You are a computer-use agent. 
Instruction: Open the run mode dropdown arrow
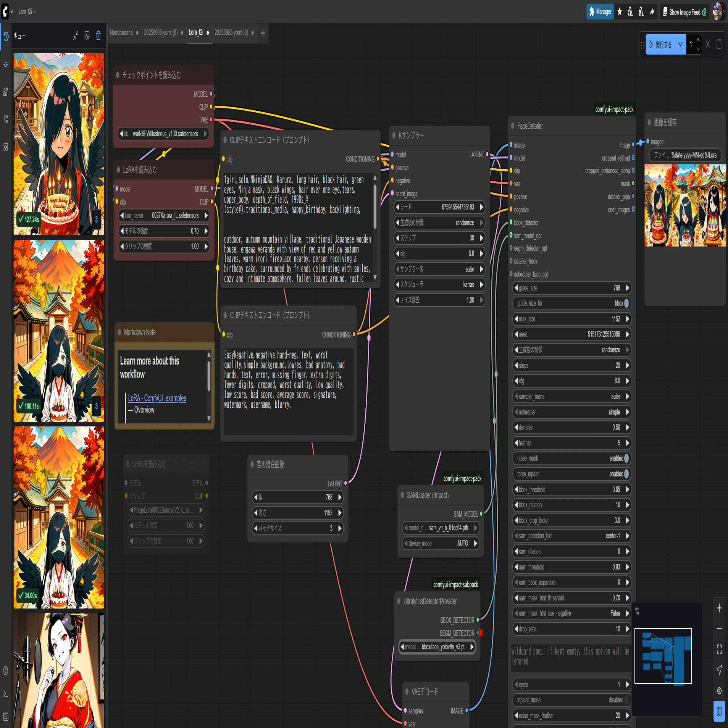tap(680, 45)
